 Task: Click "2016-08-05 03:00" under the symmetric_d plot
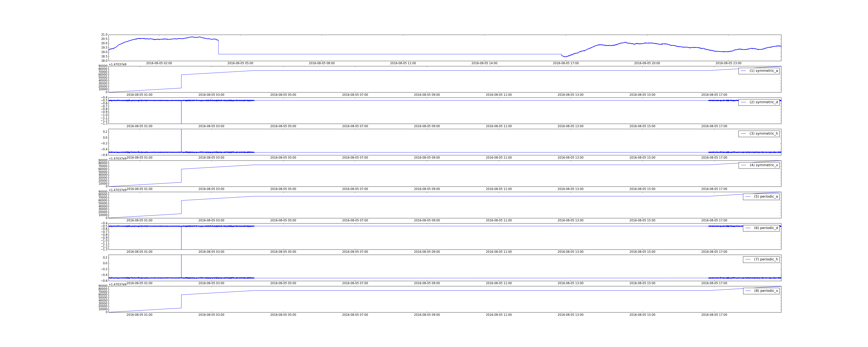click(x=211, y=126)
